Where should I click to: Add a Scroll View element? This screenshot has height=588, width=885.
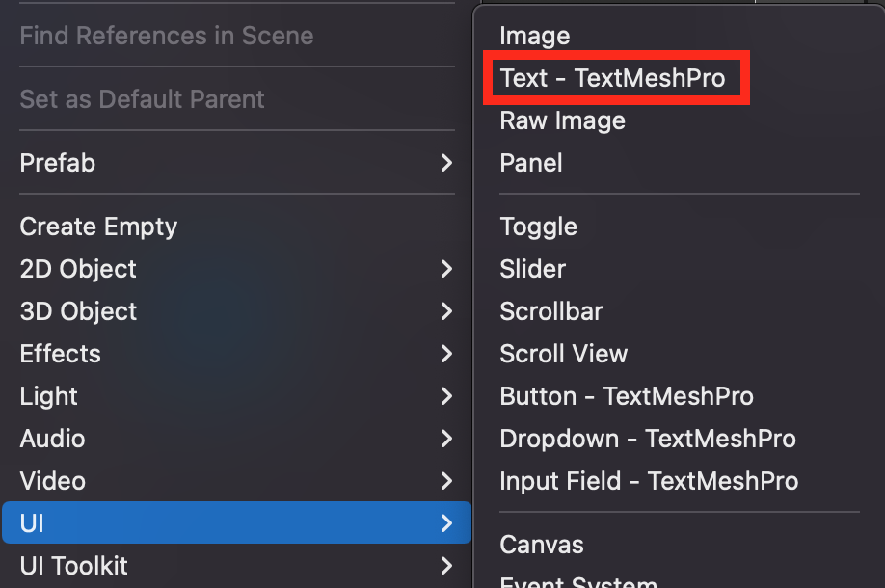563,354
